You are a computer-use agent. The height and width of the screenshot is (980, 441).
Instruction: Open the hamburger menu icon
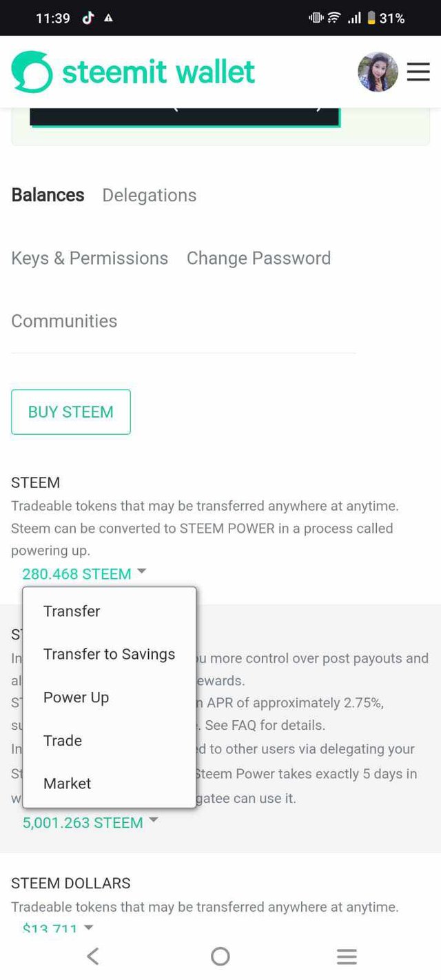418,72
